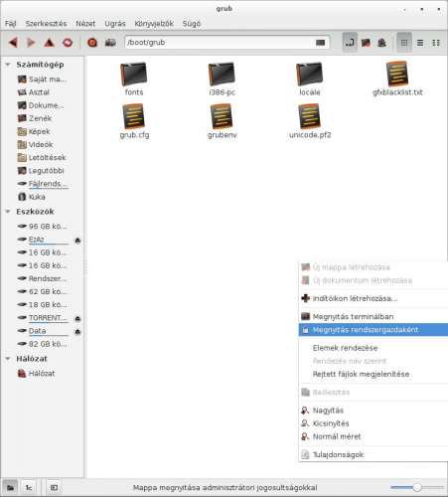448x497 pixels.
Task: Select the gfxblacklist.txt file
Action: click(x=397, y=79)
